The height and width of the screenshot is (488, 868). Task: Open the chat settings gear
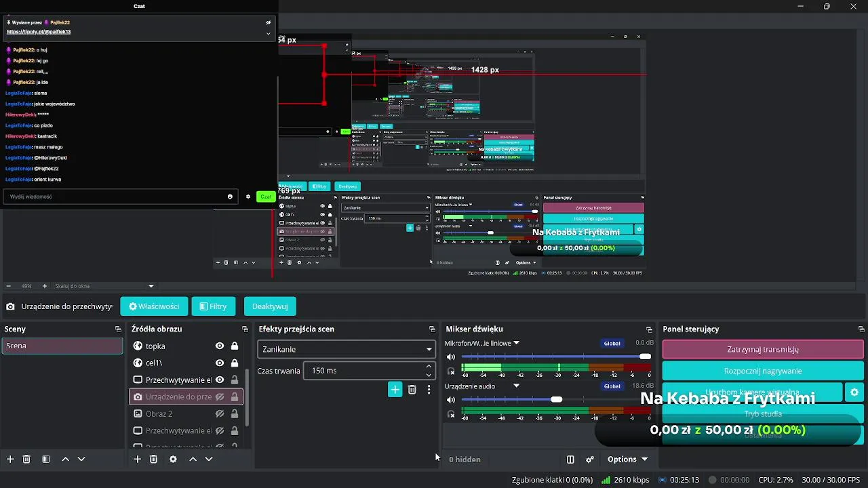coord(248,197)
